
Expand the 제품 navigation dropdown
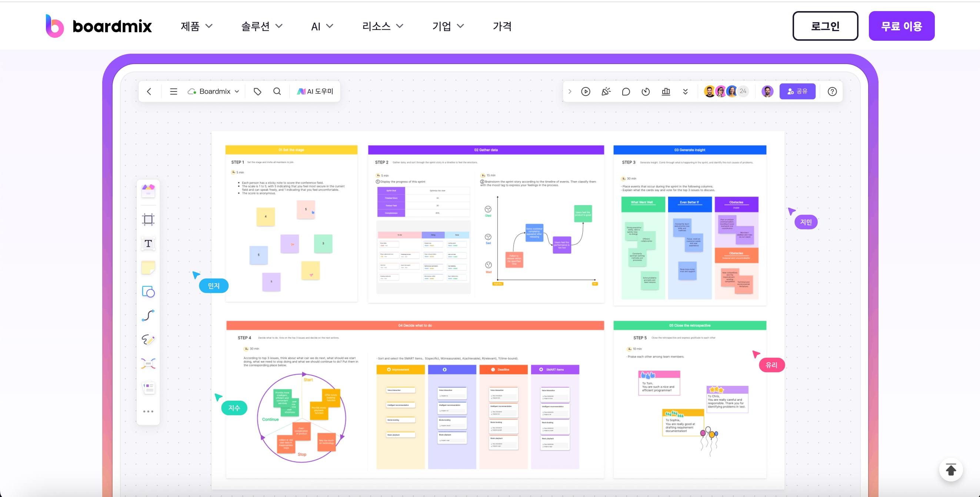pos(196,26)
